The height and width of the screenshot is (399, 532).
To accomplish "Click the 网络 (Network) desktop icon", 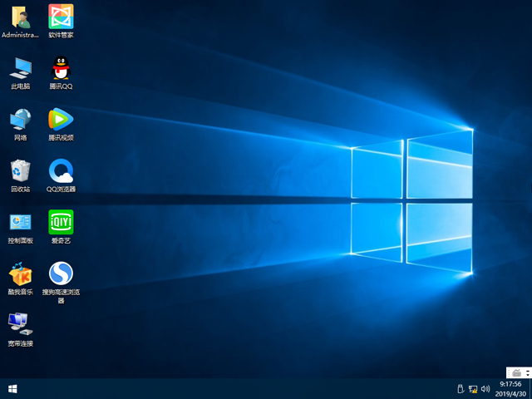I will 20,119.
